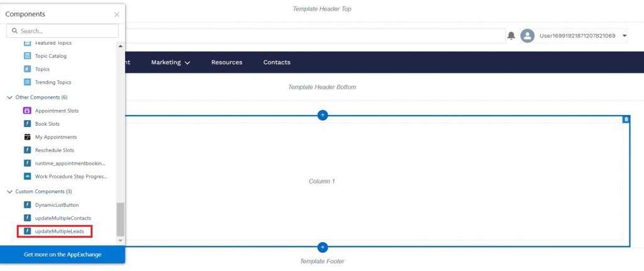644x271 pixels.
Task: Click the Trending Topics list icon
Action: click(x=28, y=82)
